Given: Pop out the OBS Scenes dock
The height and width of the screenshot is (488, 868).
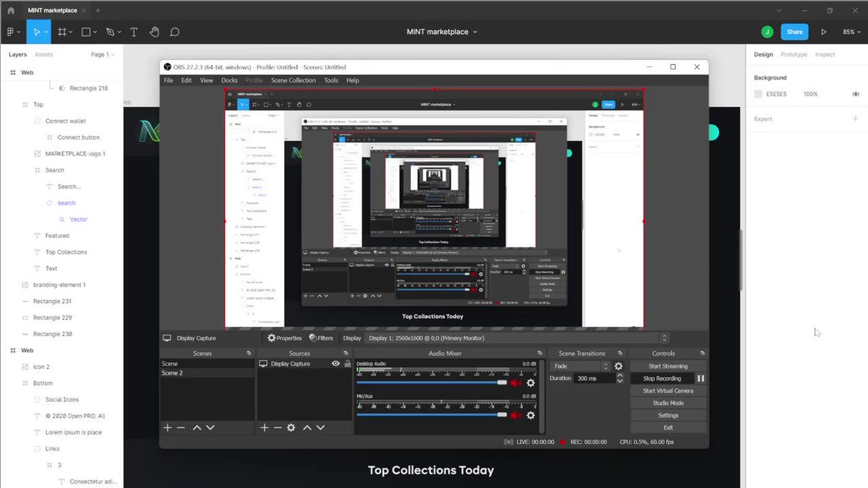Looking at the screenshot, I should pos(249,353).
